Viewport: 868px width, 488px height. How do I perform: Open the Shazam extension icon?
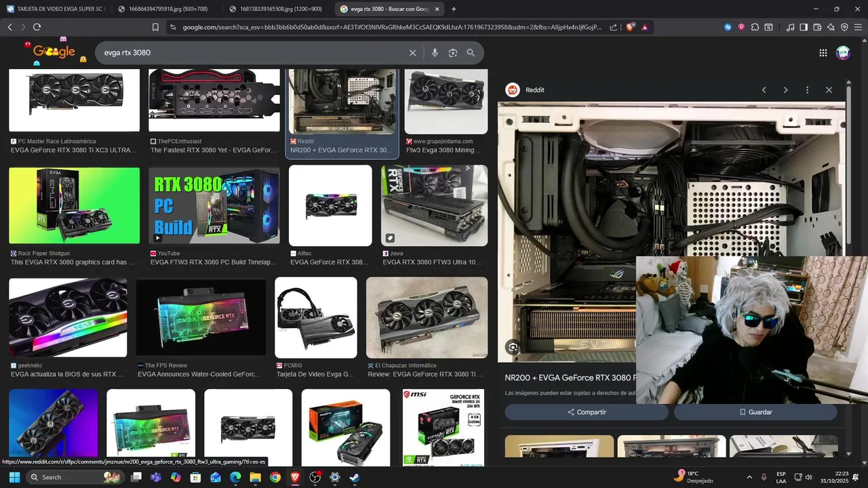728,27
